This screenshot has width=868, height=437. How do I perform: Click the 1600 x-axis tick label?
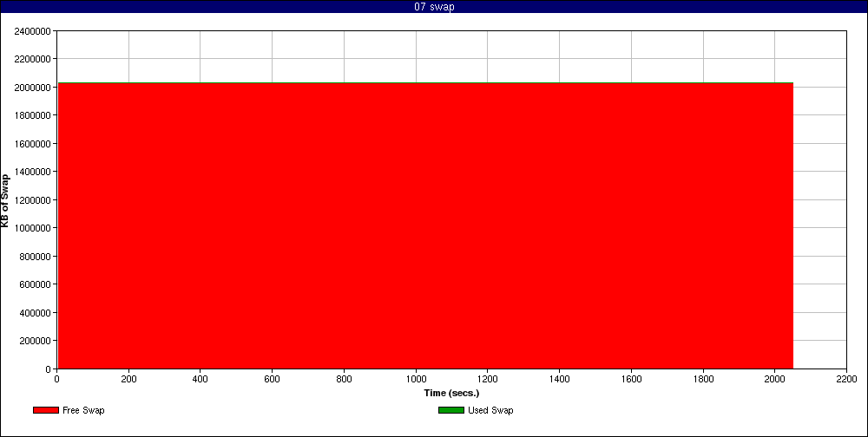631,379
